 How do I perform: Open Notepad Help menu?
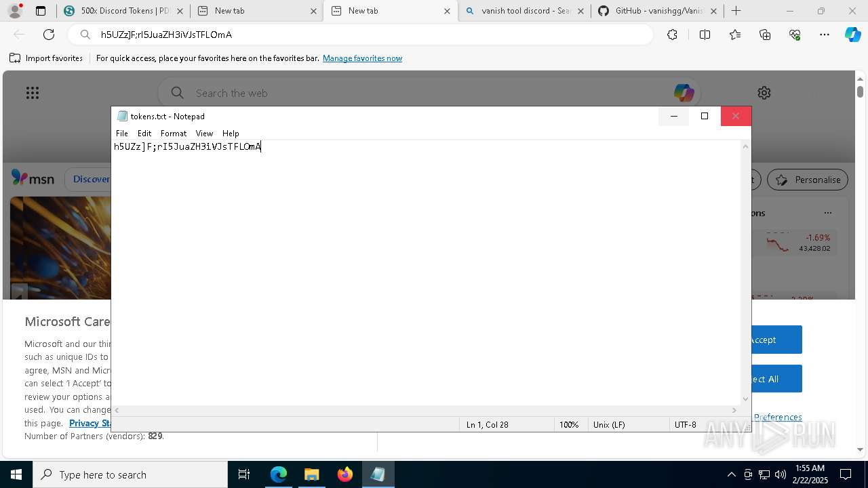pos(231,134)
